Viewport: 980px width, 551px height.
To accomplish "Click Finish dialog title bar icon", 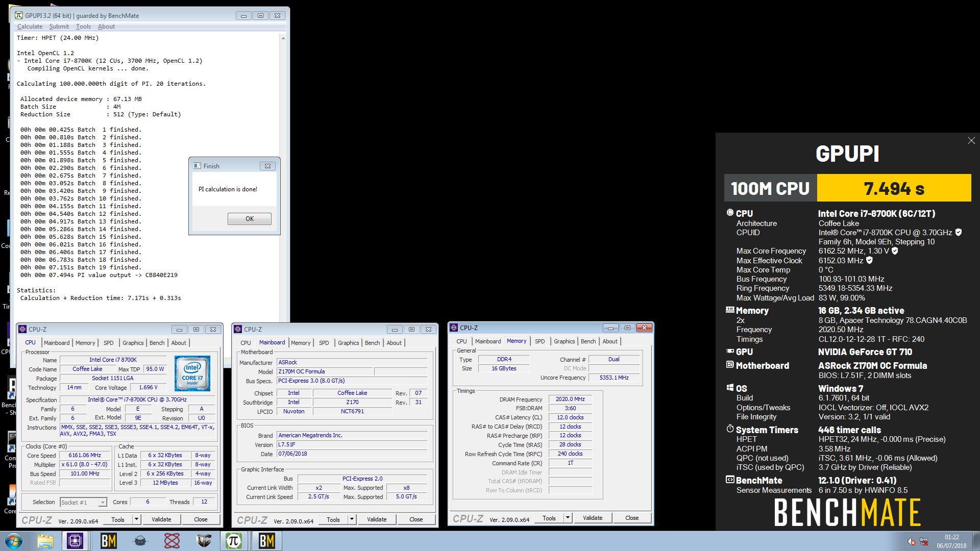I will 198,166.
